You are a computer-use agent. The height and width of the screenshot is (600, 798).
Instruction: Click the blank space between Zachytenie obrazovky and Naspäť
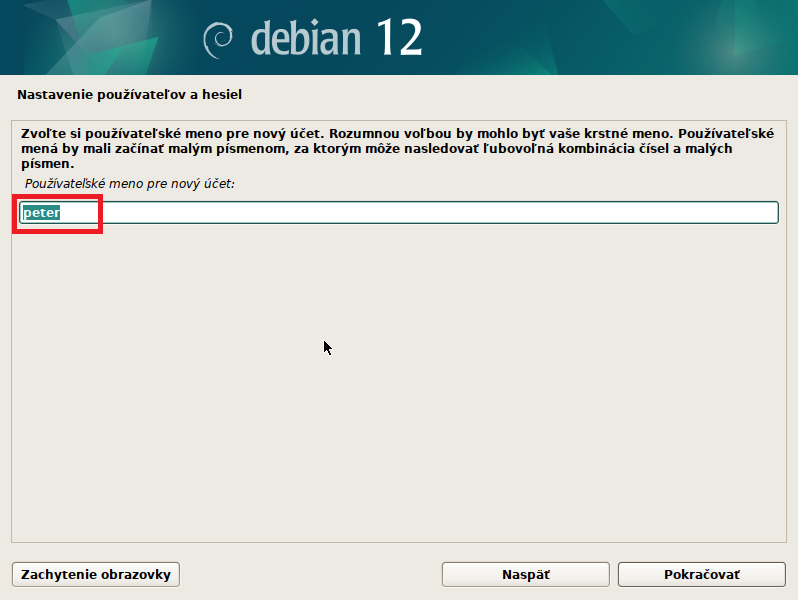click(310, 575)
